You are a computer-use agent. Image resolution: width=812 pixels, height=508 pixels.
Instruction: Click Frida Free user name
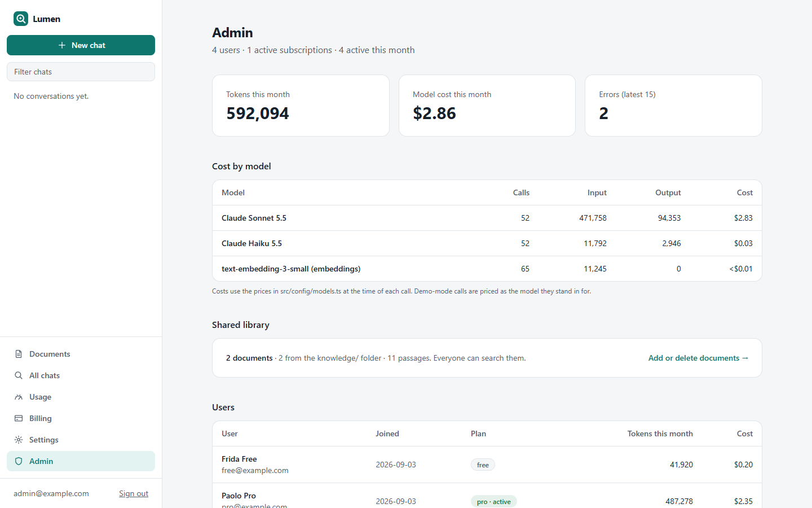[x=239, y=459]
